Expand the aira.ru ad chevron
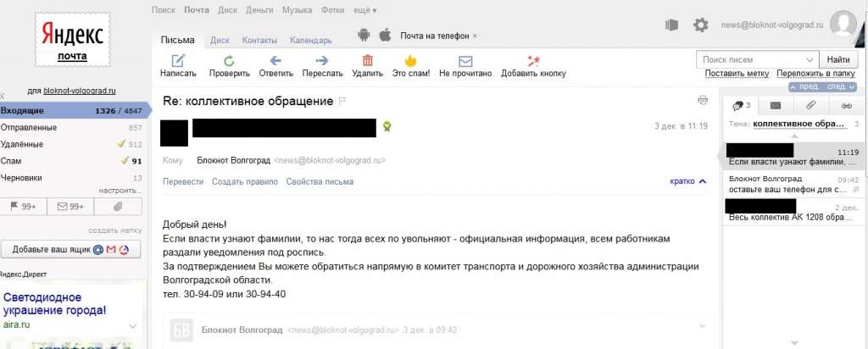The height and width of the screenshot is (349, 868). [x=133, y=326]
